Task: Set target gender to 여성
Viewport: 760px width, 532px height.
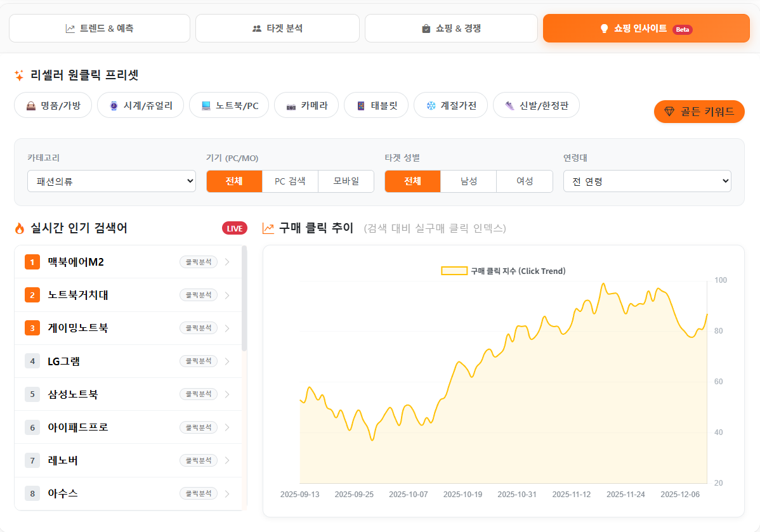Action: (524, 181)
